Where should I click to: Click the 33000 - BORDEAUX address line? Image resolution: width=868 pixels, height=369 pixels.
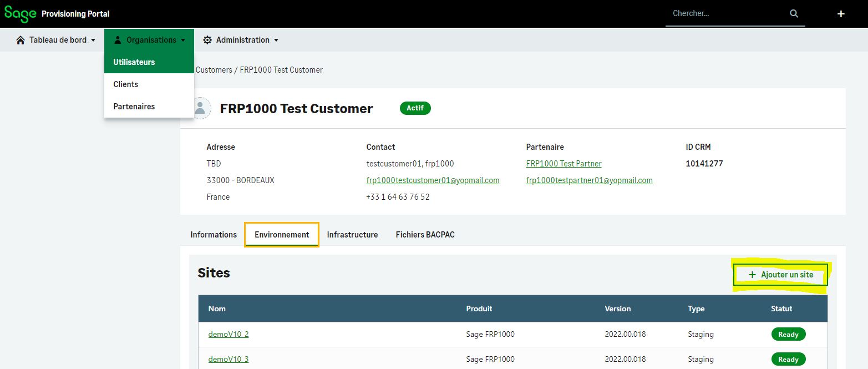[240, 180]
